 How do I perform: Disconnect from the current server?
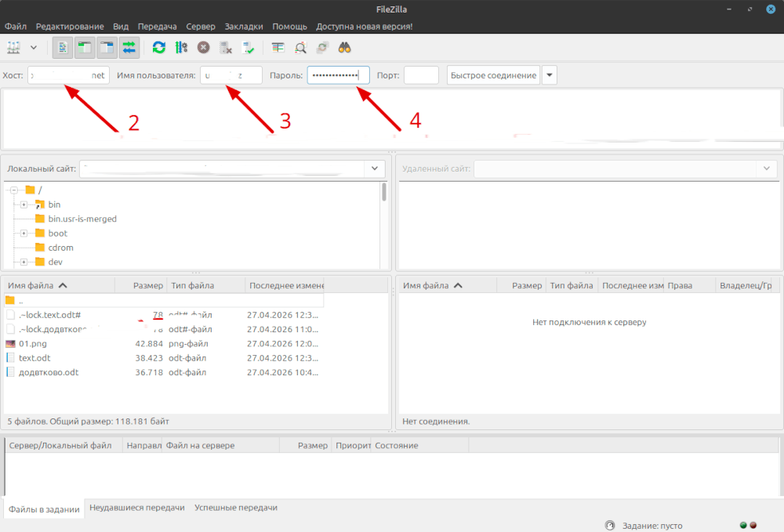(x=226, y=48)
